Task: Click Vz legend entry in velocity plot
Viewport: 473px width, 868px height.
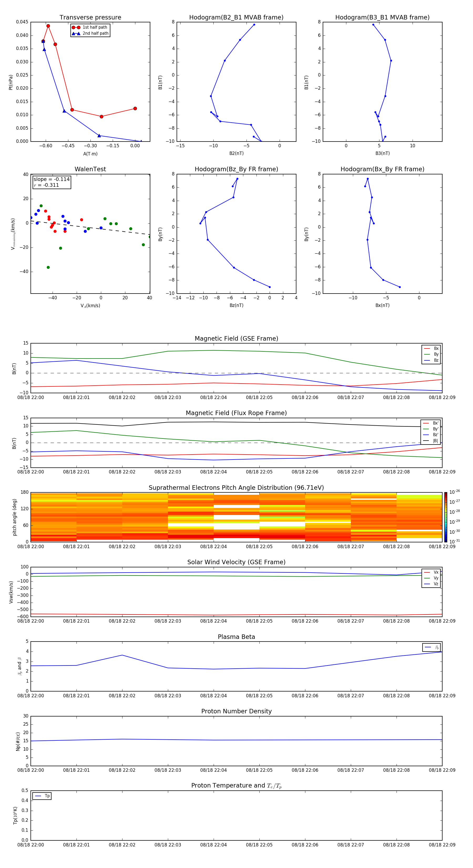Action: pos(431,584)
